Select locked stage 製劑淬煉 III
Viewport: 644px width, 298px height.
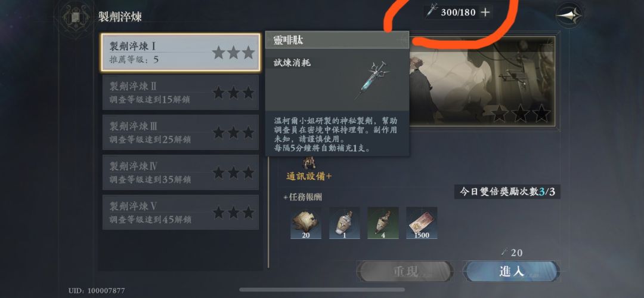coord(181,132)
